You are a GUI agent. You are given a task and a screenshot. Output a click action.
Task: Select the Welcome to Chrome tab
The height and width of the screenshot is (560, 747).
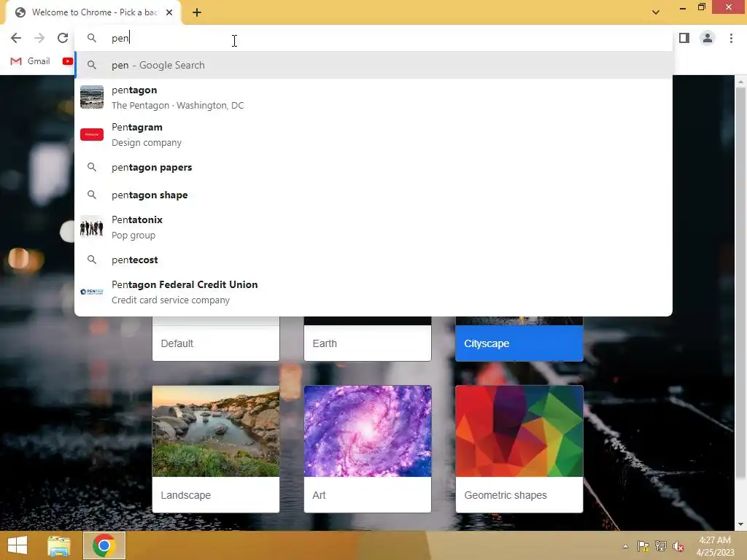93,12
